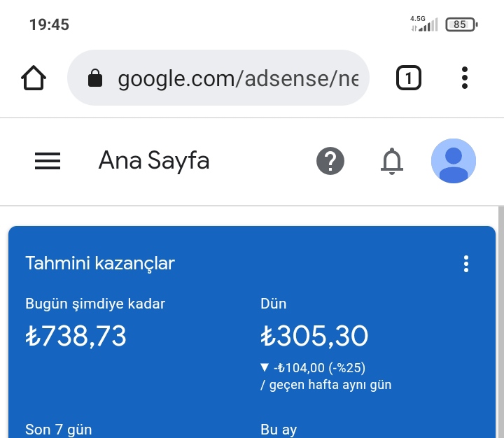Open the account profile avatar
504x438 pixels.
[x=453, y=161]
